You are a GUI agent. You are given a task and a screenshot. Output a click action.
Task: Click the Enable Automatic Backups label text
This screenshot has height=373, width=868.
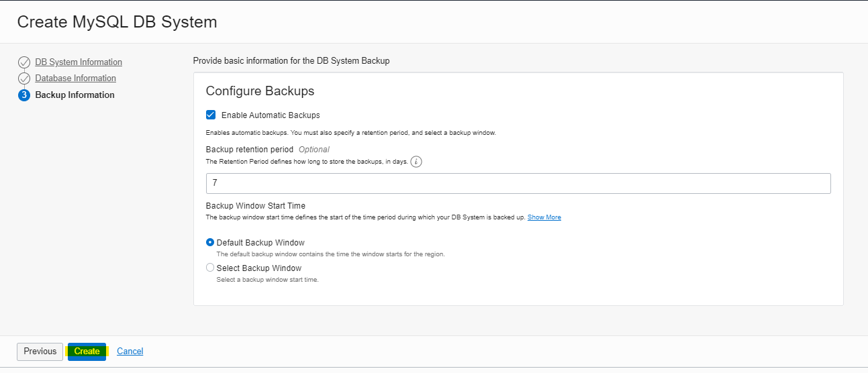[x=271, y=115]
